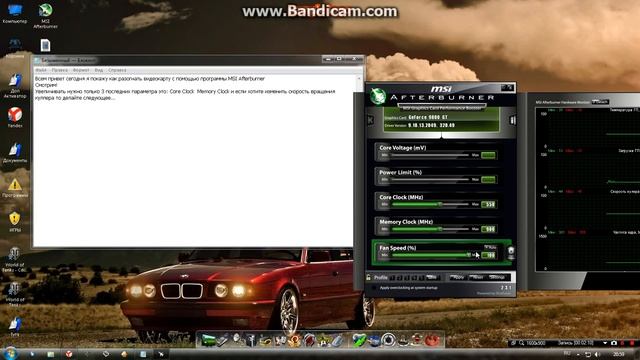The width and height of the screenshot is (640, 360).
Task: Click the Notepad vertical scrollbar up arrow
Action: tap(359, 78)
